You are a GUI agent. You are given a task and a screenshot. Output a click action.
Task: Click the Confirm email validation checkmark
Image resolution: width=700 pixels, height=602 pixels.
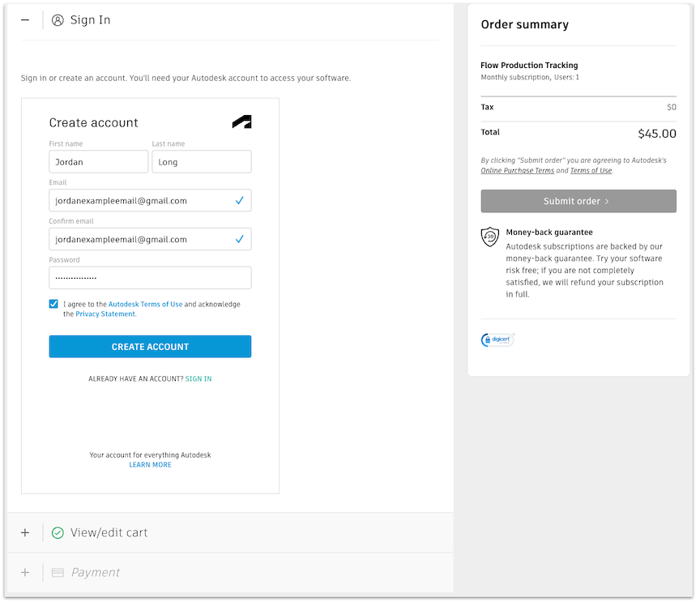239,239
